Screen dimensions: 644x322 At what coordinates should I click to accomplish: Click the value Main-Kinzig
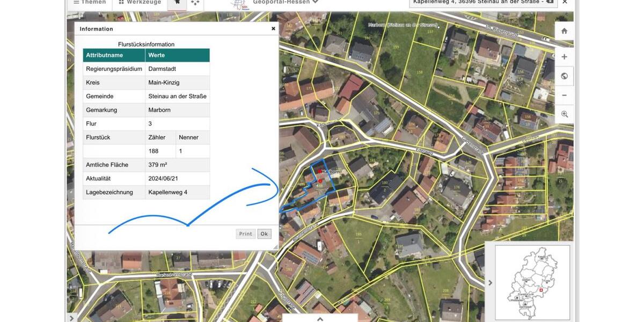(164, 83)
